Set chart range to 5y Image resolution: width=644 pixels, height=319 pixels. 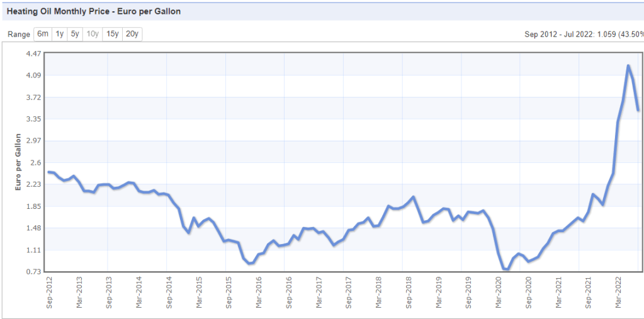[75, 34]
